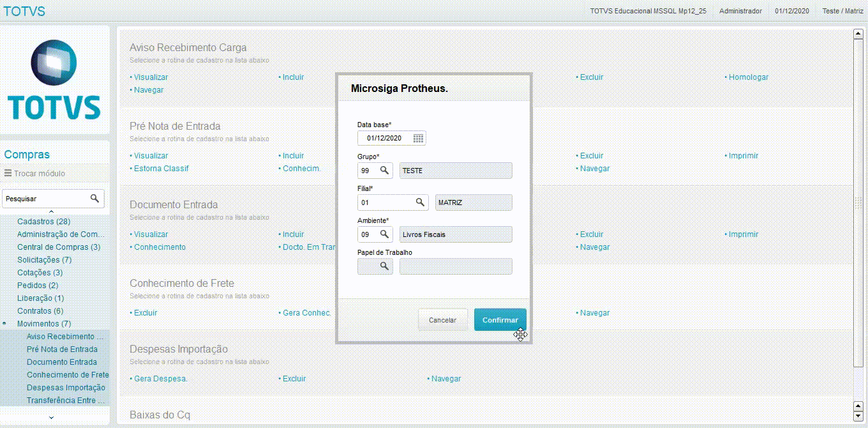Confirm the Microsiga Protheus dialog
This screenshot has height=428, width=868.
point(500,320)
